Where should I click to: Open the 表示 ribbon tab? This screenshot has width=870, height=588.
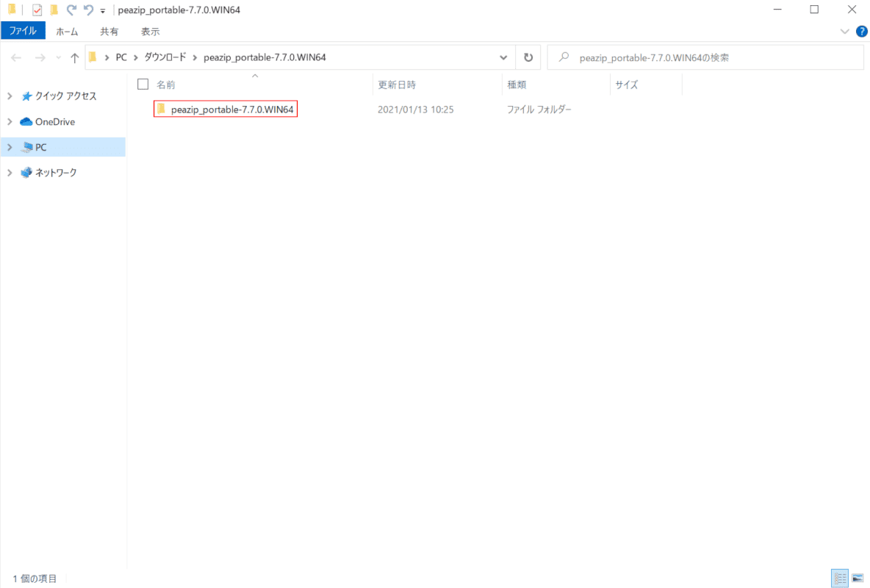150,32
